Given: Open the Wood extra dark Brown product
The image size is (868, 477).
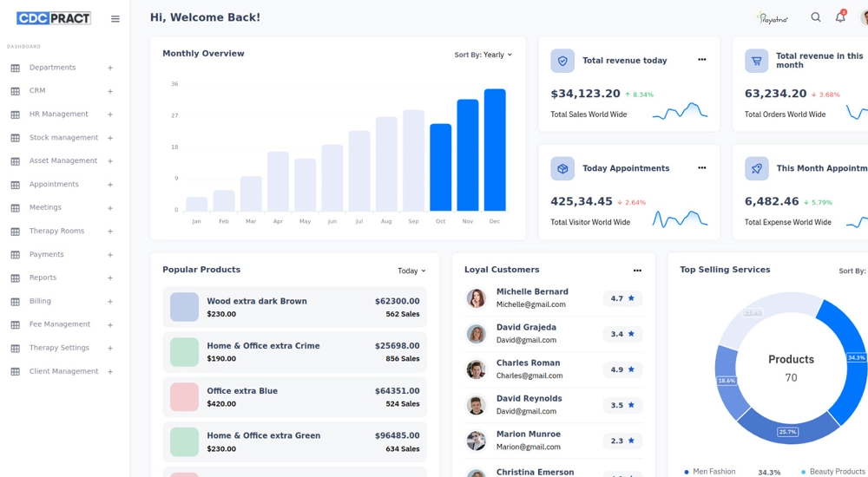Looking at the screenshot, I should tap(257, 301).
